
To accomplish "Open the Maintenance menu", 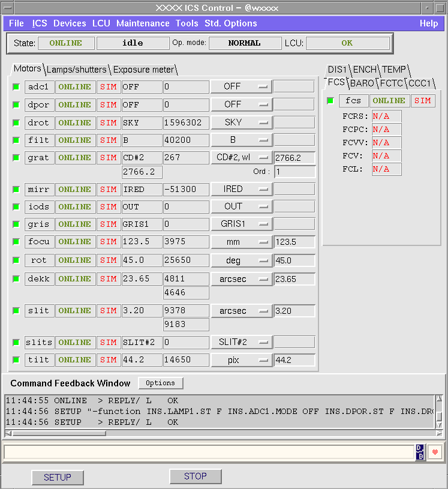I will pyautogui.click(x=143, y=23).
